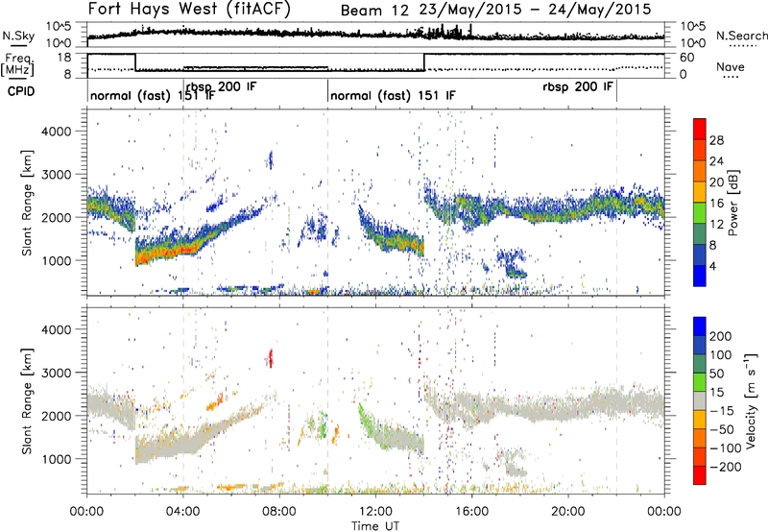
Task: Click the '20:00' time axis label
Action: pos(567,512)
